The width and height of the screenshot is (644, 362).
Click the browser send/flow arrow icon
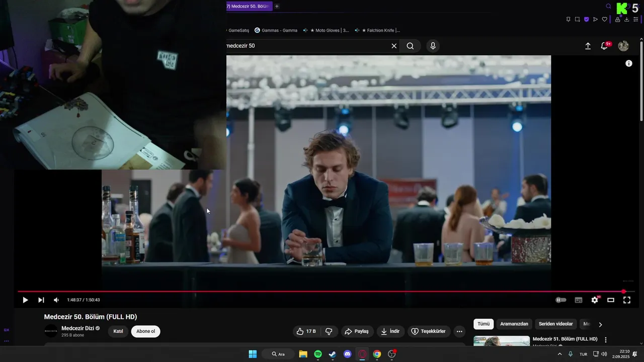[x=596, y=20]
